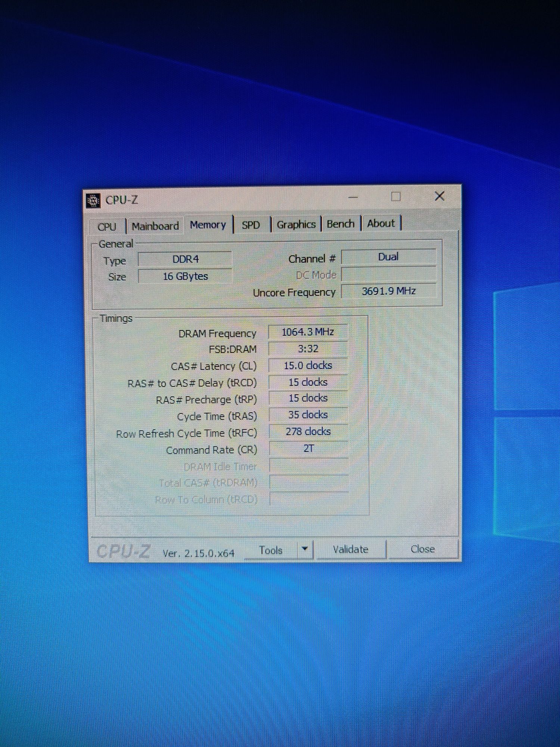Click the Command Rate (CR) label
560x747 pixels.
(x=212, y=450)
